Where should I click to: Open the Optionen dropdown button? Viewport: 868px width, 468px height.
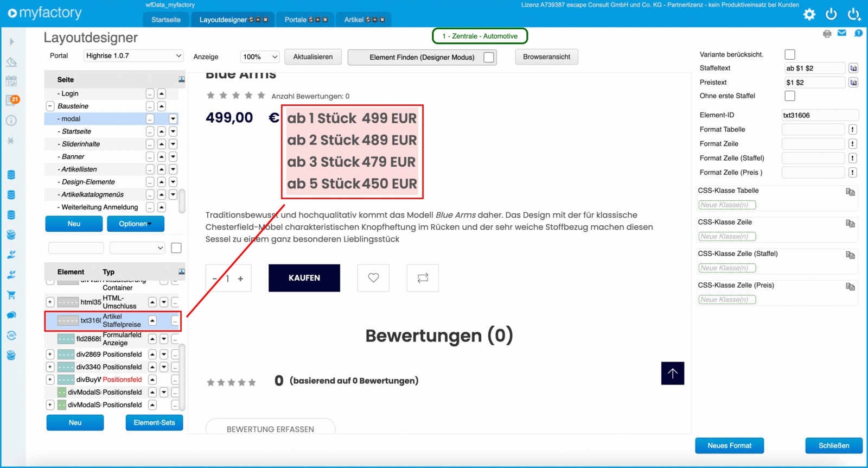coord(136,224)
